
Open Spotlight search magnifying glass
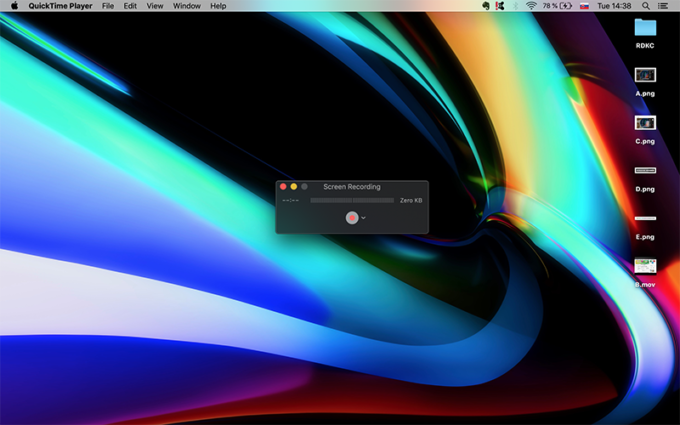coord(643,6)
